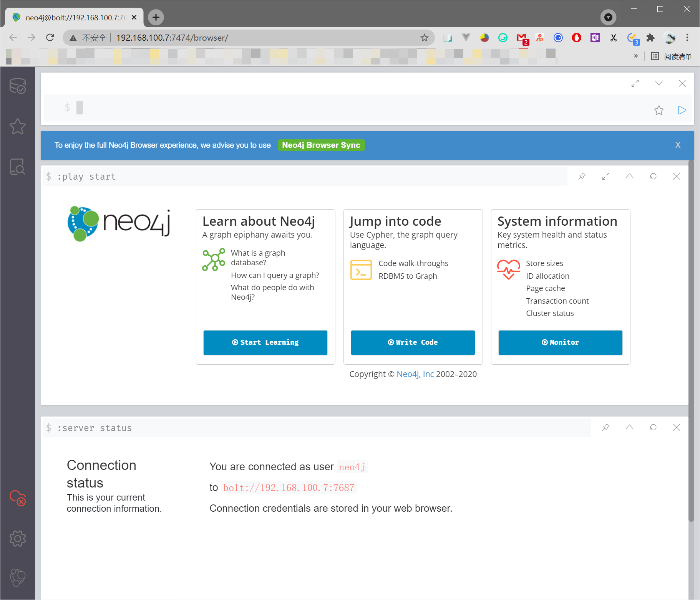Select Store sizes metric
Screen dimensions: 700x600
[544, 263]
